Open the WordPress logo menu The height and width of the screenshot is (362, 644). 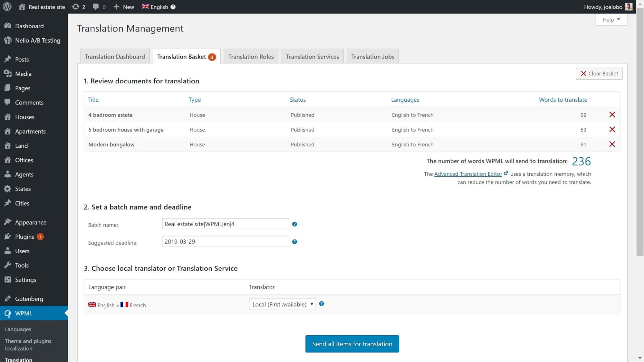(7, 7)
